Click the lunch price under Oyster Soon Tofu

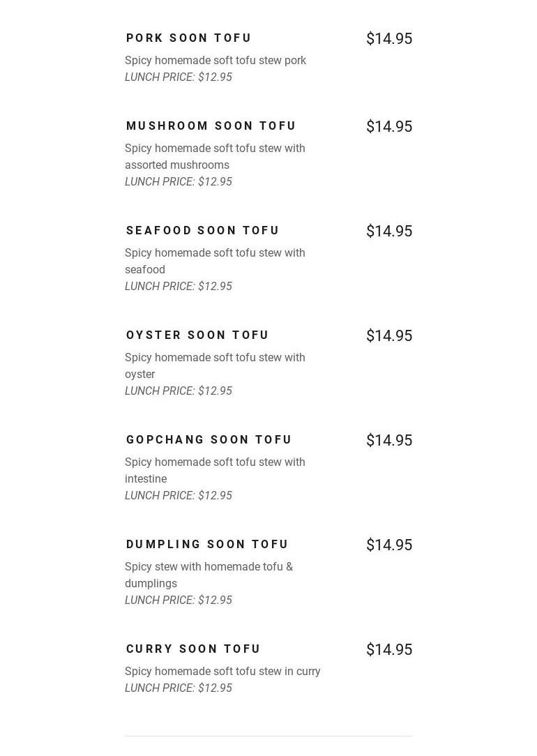[179, 391]
